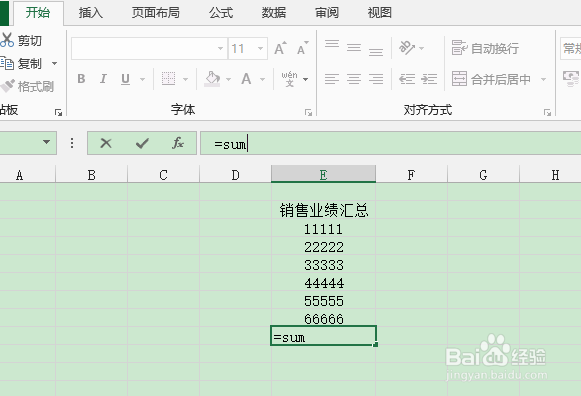The width and height of the screenshot is (581, 396).
Task: Align text to bottom of cell
Action: pyautogui.click(x=376, y=52)
